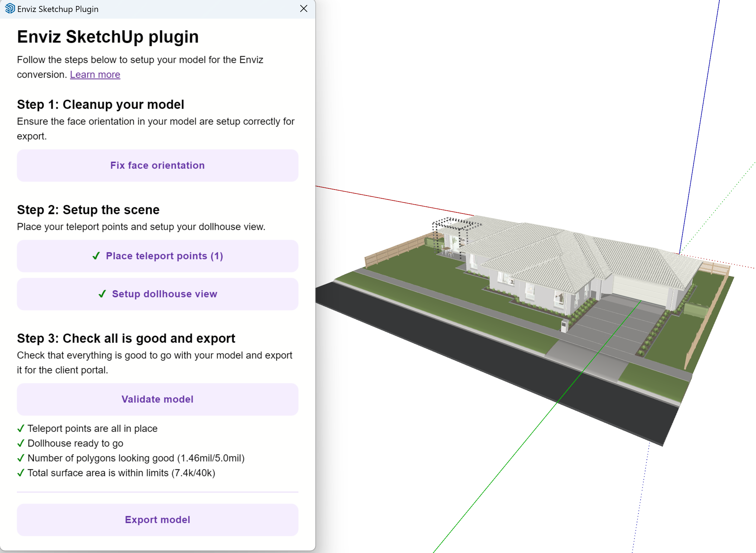Screen dimensions: 756x553
Task: Close the Enviz Sketchup Plugin dialog
Action: click(304, 9)
